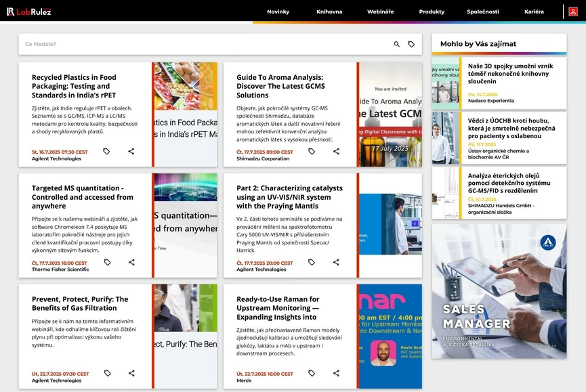The width and height of the screenshot is (586, 392).
Task: Share the Ready-to-Use Raman webinar
Action: pos(336,373)
